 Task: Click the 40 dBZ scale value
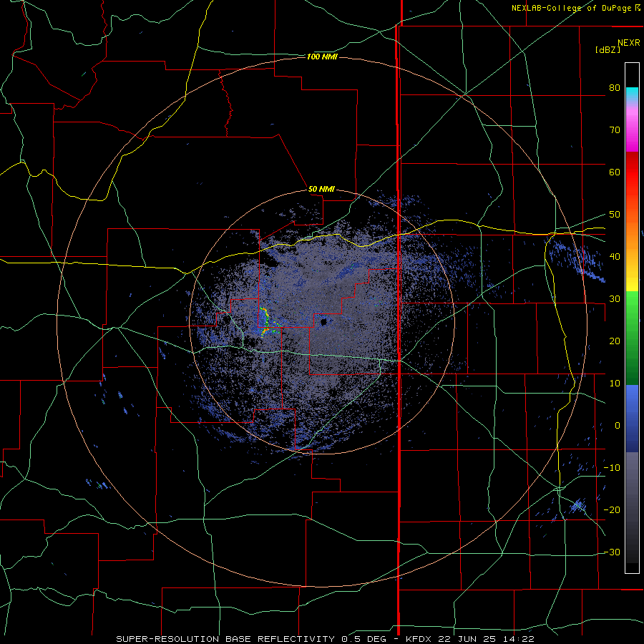pyautogui.click(x=615, y=257)
